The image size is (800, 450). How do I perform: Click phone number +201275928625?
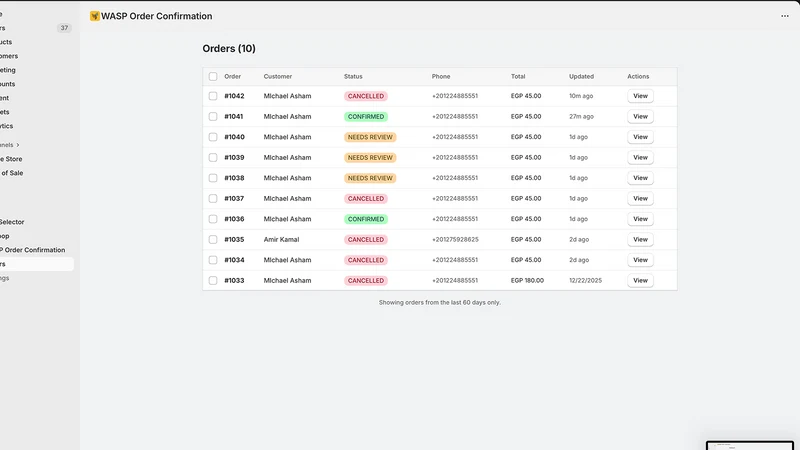pos(455,239)
